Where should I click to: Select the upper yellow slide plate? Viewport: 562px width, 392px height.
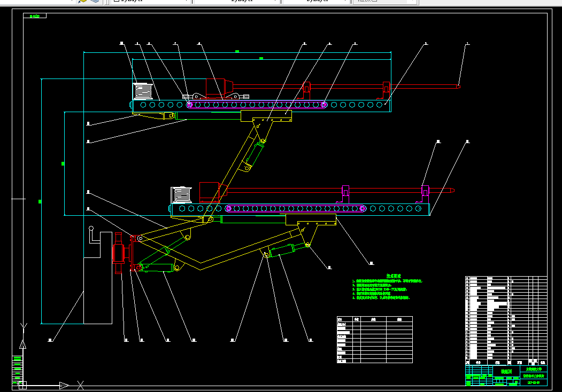click(266, 116)
